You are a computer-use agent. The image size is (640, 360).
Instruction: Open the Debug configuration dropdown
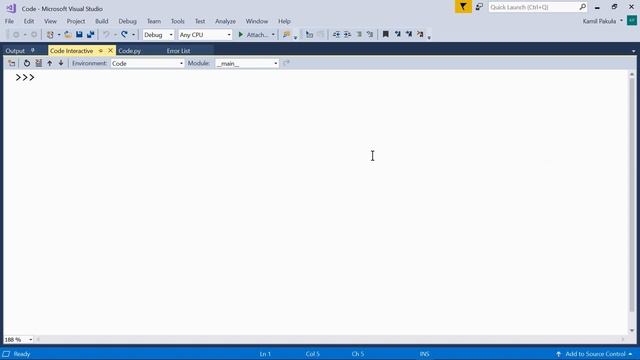[x=158, y=35]
